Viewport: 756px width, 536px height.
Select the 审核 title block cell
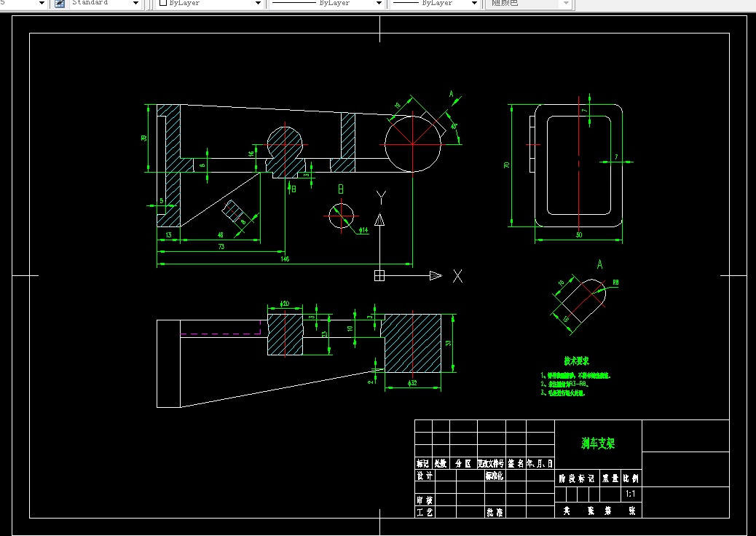tap(425, 500)
